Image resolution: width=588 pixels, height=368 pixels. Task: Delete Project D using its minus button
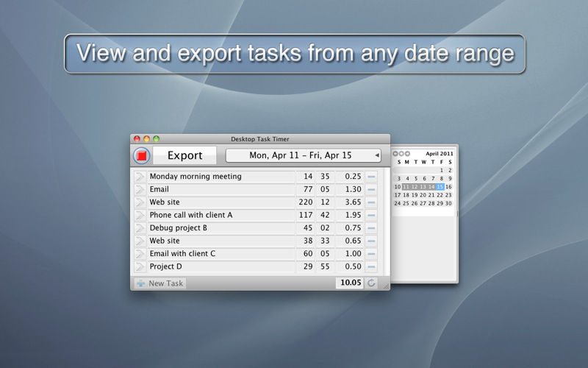[371, 266]
